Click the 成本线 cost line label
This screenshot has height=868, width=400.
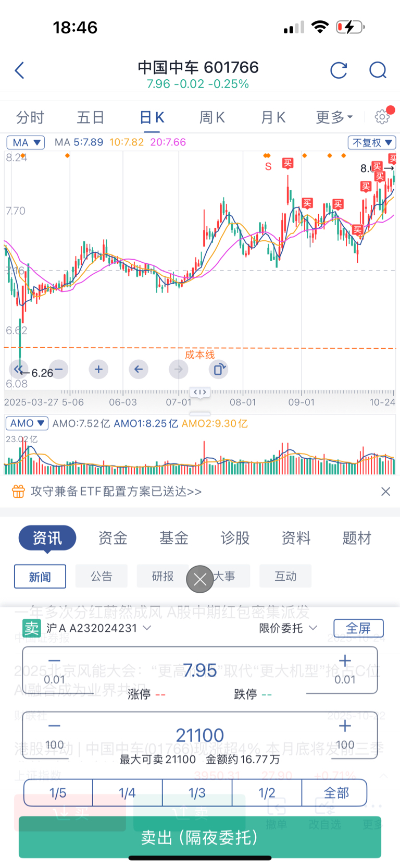(199, 354)
